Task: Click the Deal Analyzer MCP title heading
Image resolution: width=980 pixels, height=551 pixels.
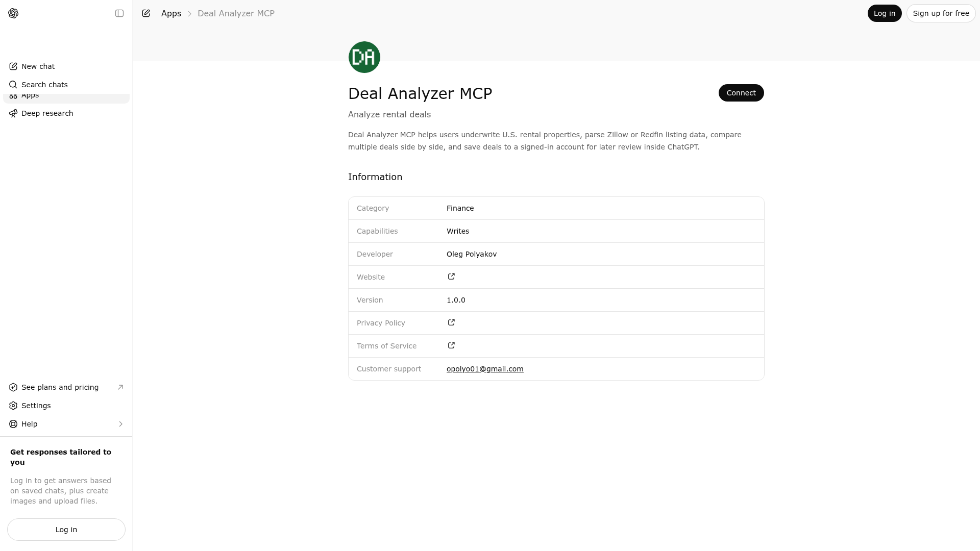Action: coord(420,93)
